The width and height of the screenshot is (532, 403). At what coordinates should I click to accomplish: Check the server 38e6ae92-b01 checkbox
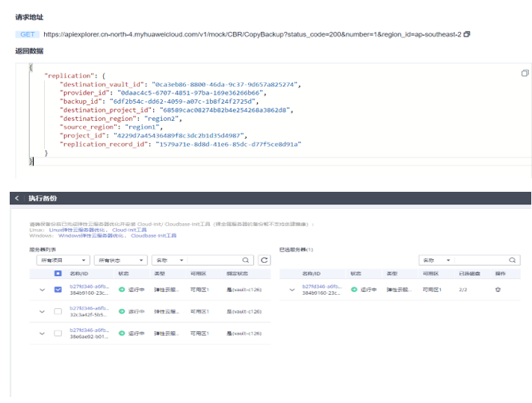tap(58, 333)
